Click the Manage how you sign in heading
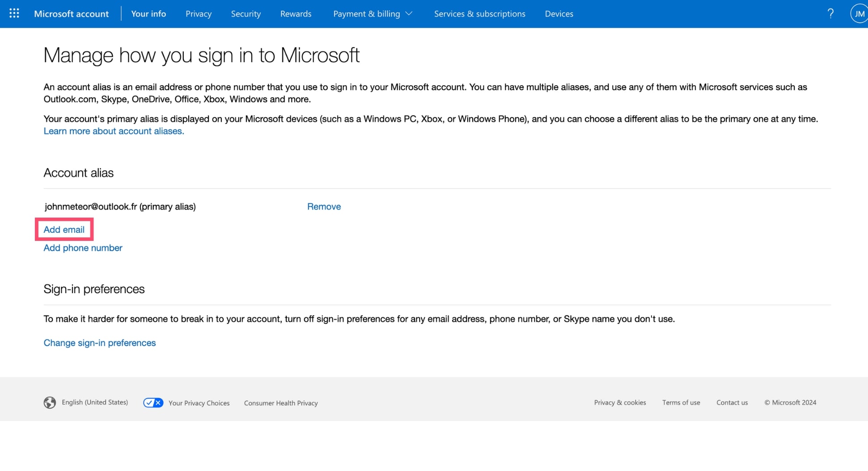The width and height of the screenshot is (868, 471). click(202, 55)
